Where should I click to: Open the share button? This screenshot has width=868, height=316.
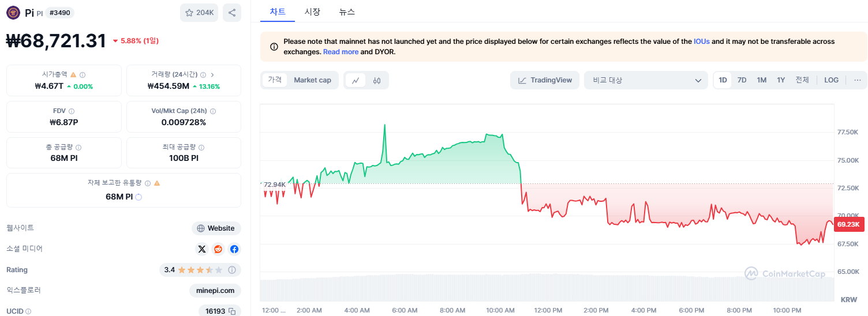[x=232, y=13]
